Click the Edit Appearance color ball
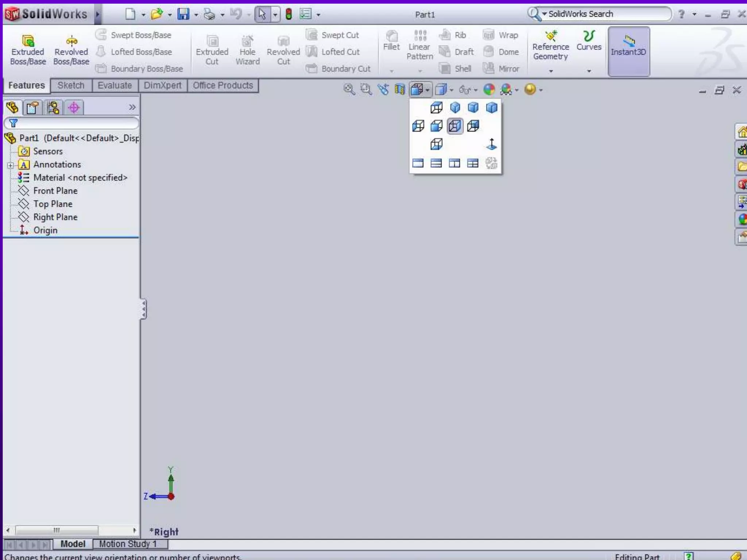Screen dimensions: 747x560 coord(489,89)
